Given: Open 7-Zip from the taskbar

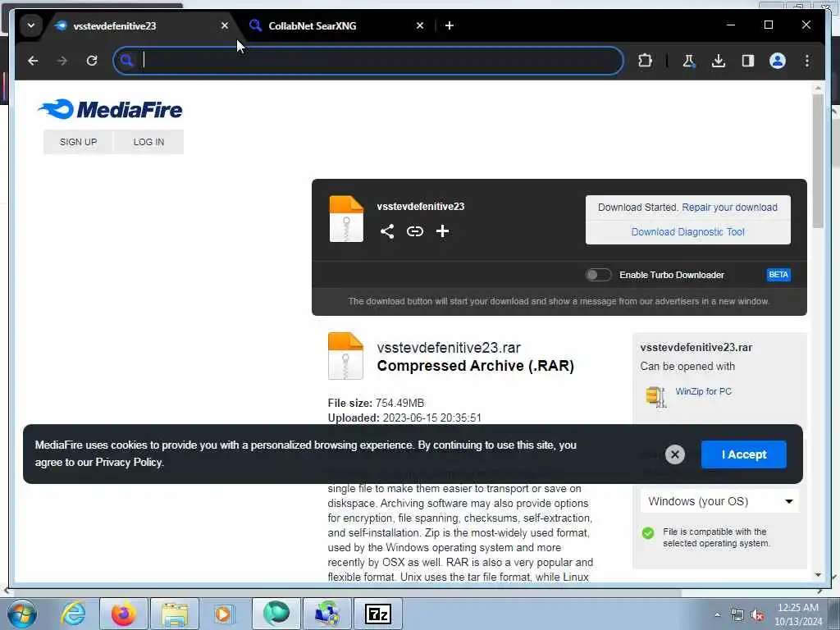Looking at the screenshot, I should pyautogui.click(x=377, y=614).
